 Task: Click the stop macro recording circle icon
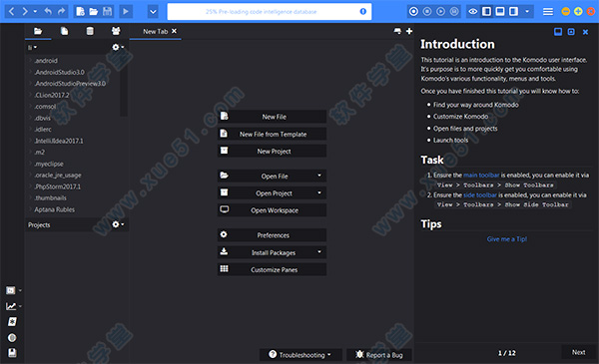427,11
